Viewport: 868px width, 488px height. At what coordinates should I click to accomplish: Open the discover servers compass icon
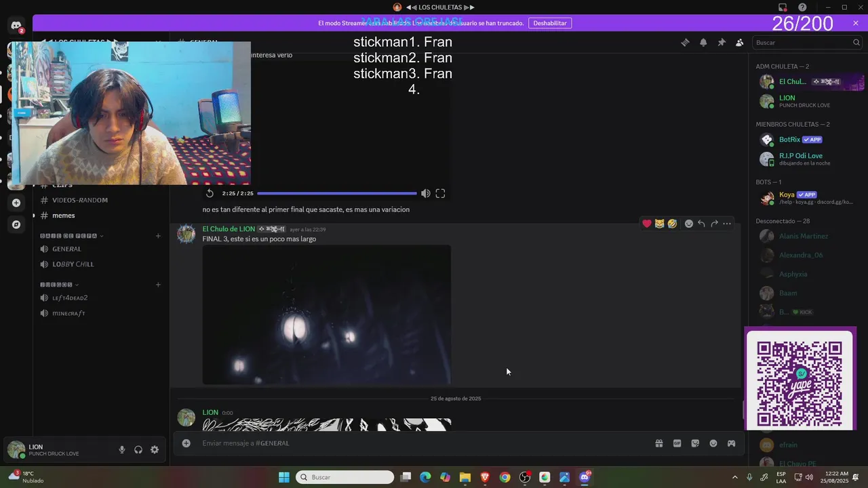pos(16,224)
